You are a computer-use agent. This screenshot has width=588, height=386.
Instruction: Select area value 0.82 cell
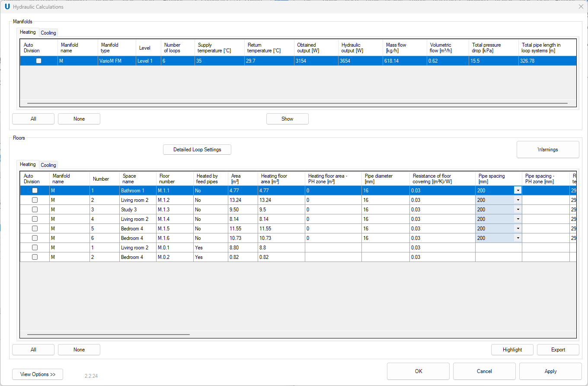click(243, 257)
